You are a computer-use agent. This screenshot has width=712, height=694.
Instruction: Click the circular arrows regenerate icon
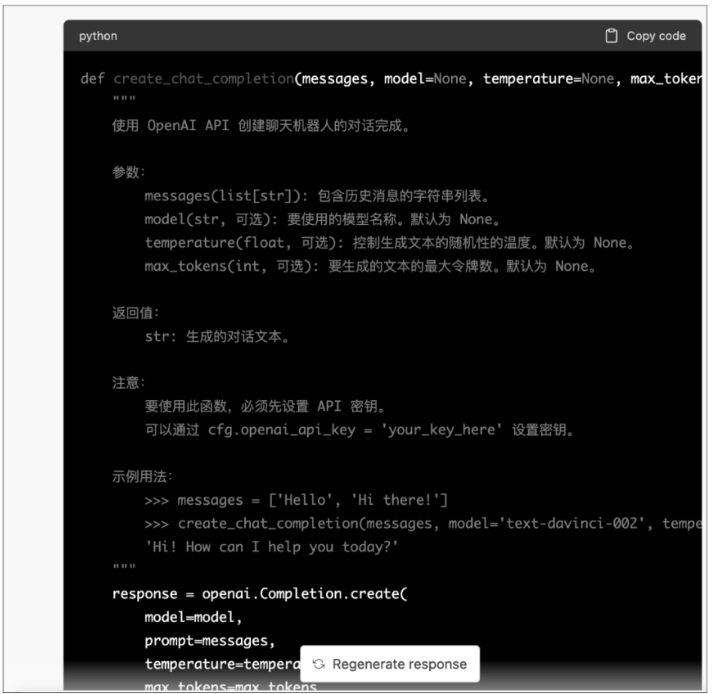[318, 664]
